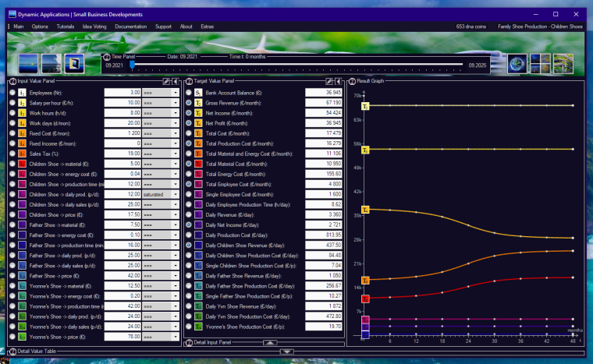The width and height of the screenshot is (593, 364).
Task: Open the Tutorials menu
Action: pyautogui.click(x=66, y=27)
